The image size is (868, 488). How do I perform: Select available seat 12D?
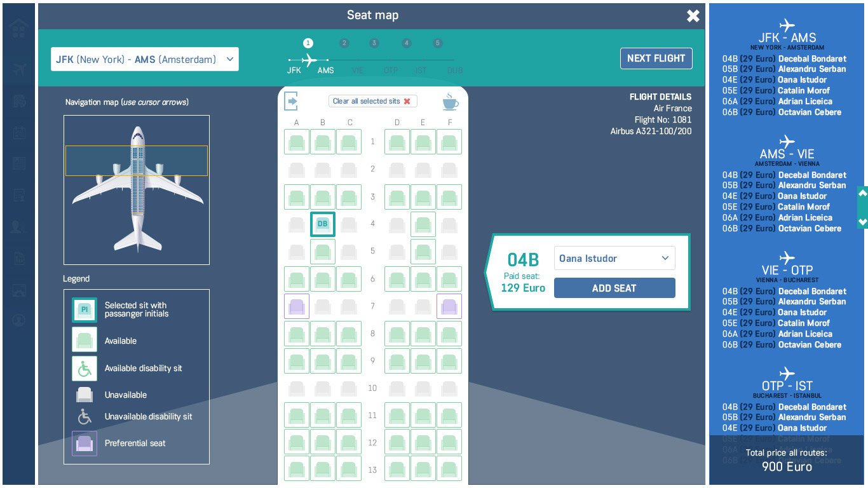(x=397, y=442)
